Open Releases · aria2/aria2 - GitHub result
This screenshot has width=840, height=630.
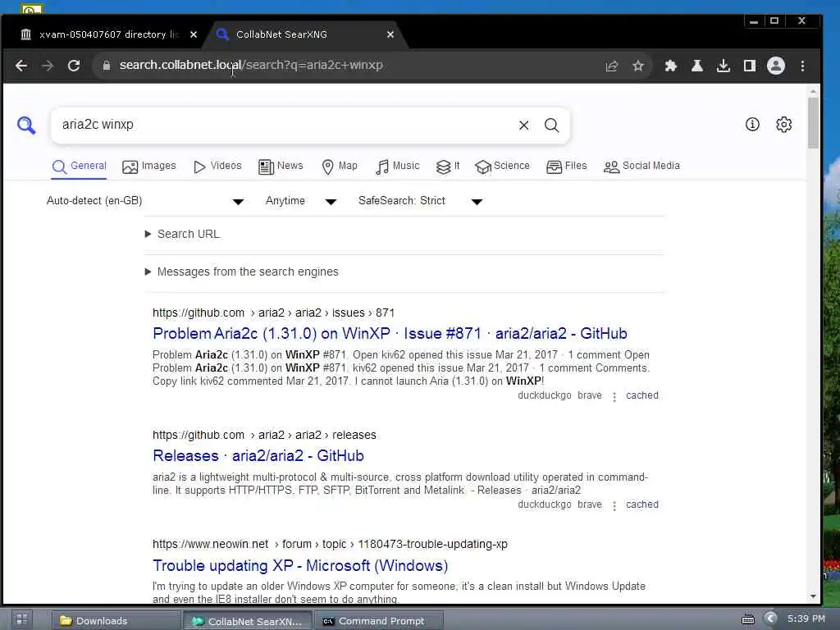[x=258, y=455]
